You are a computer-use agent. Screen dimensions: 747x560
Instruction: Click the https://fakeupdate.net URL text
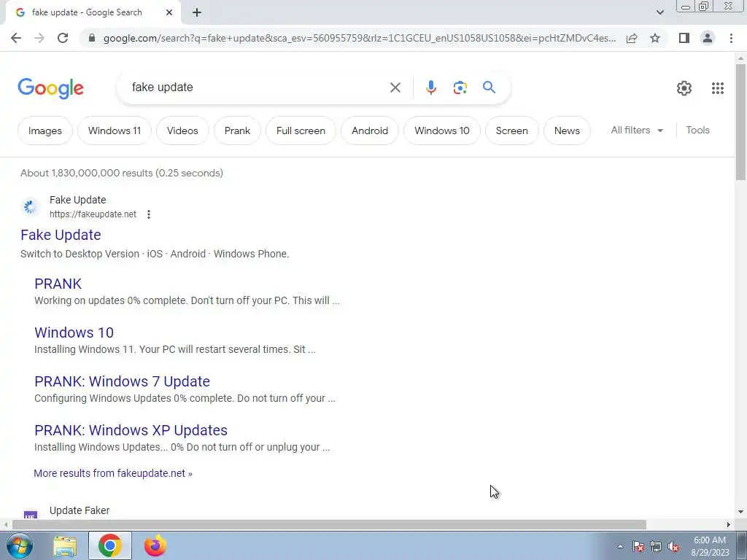point(93,214)
